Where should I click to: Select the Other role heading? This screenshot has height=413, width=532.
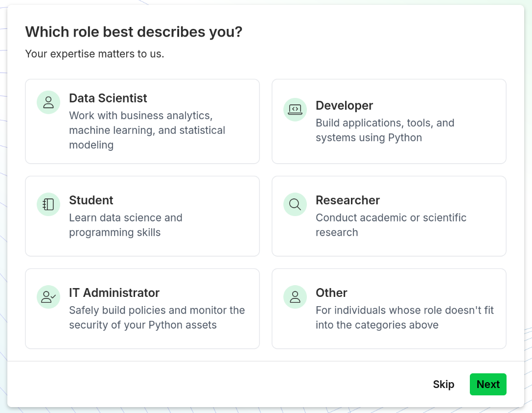tap(331, 293)
